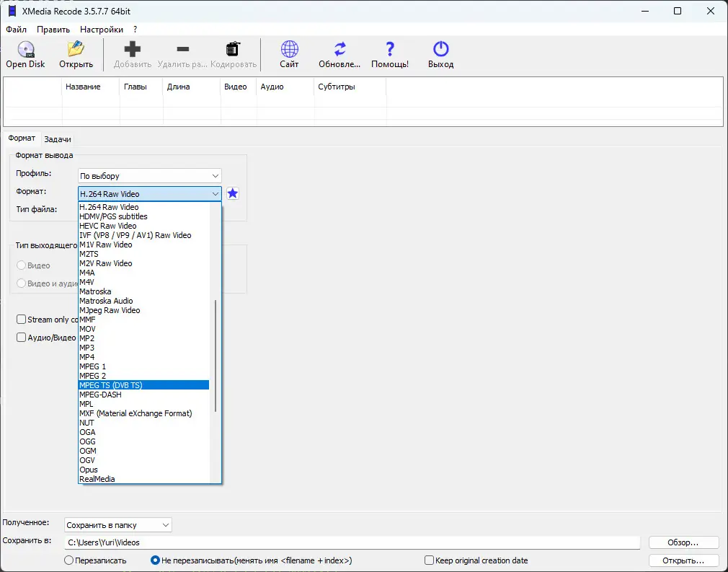Visit the website via the Сайт globe icon
The height and width of the screenshot is (572, 728).
[x=289, y=49]
